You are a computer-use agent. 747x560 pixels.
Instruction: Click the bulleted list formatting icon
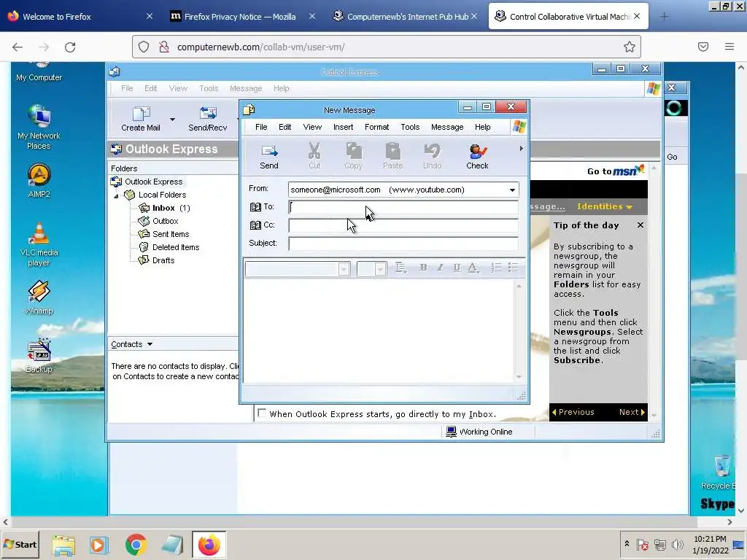click(x=513, y=268)
